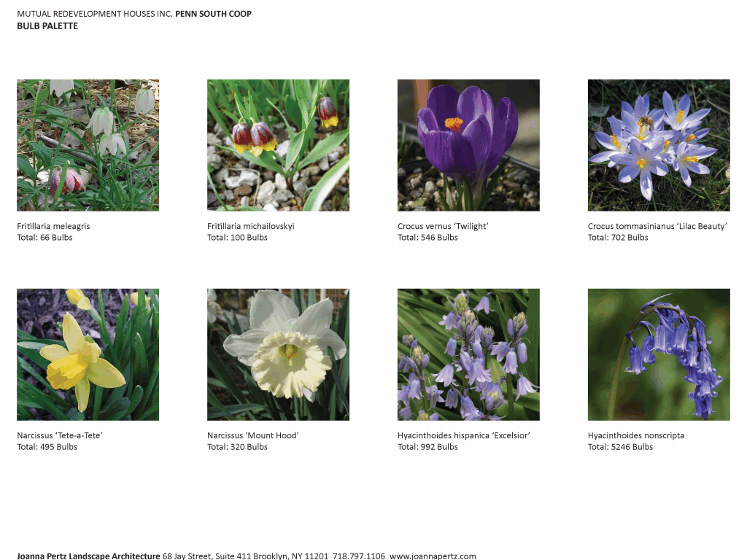Click the 'BULB PALETTE' heading
Screen dimensions: 747x560
(47, 26)
